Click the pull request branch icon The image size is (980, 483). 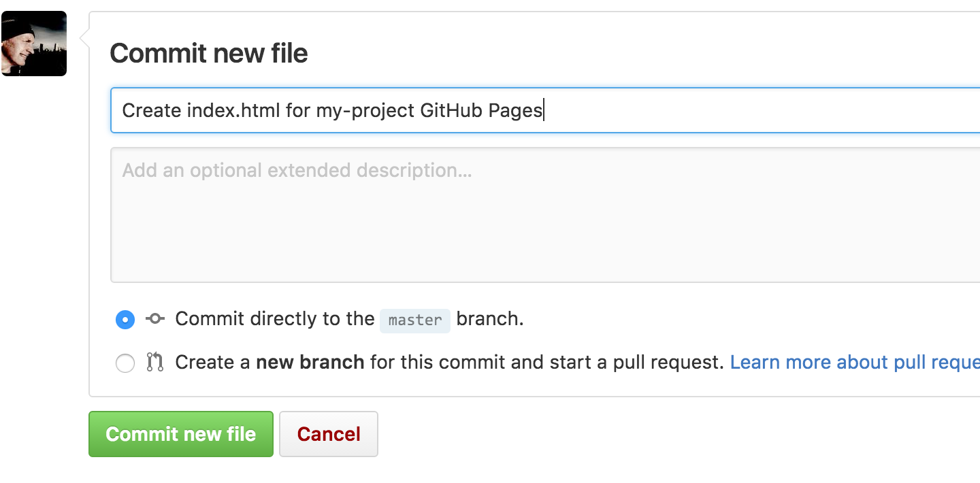pyautogui.click(x=154, y=362)
